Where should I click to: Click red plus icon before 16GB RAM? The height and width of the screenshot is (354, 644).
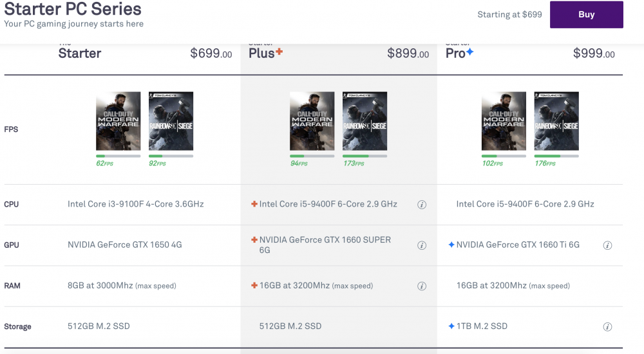[254, 285]
